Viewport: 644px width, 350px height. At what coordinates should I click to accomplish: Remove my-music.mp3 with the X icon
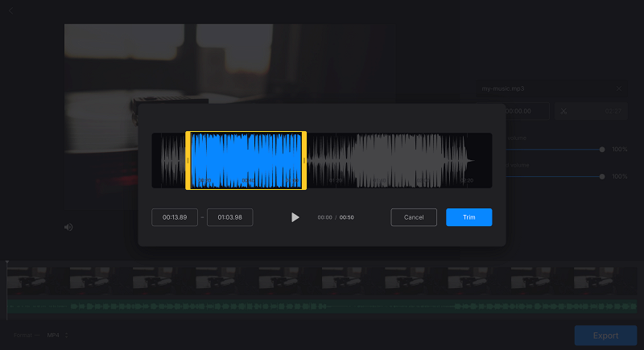(618, 89)
